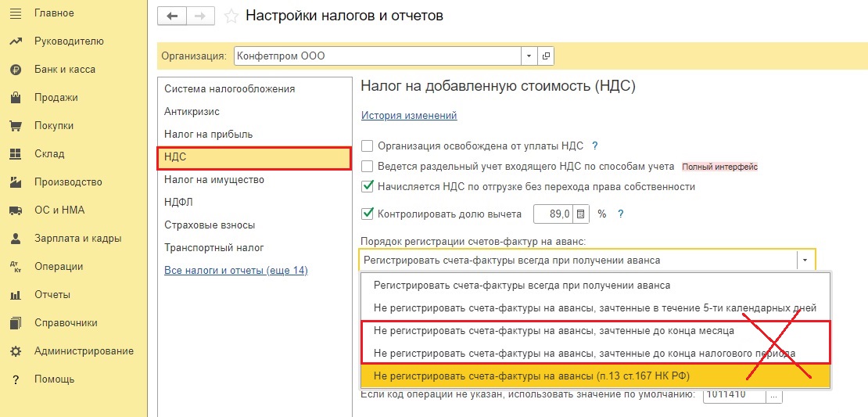Image resolution: width=868 pixels, height=417 pixels.
Task: Open the Отчеты section label
Action: pyautogui.click(x=52, y=295)
